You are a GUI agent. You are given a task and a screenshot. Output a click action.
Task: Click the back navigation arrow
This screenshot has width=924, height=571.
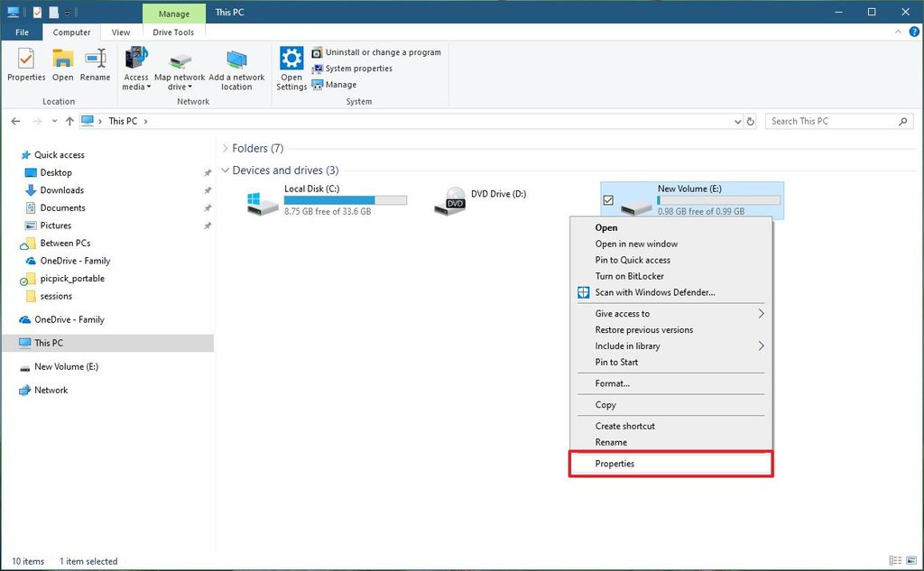pos(15,120)
